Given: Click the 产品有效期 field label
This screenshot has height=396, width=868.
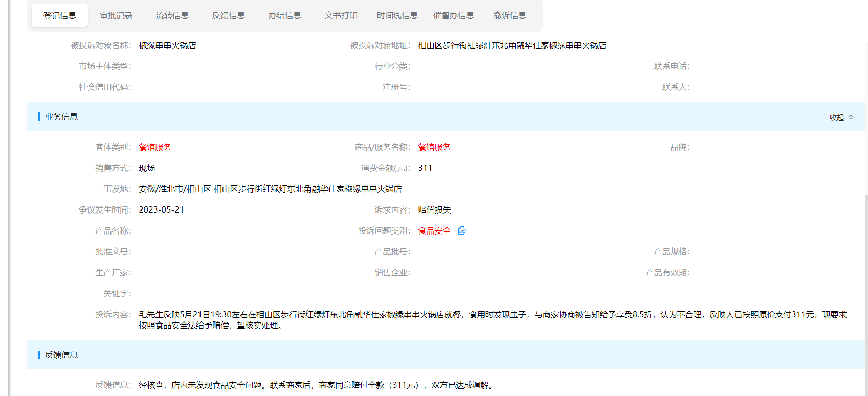Looking at the screenshot, I should [x=668, y=273].
